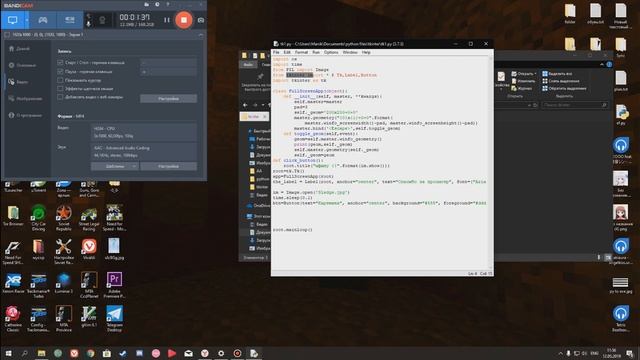This screenshot has height=360, width=640.
Task: Open Settings button beside the webcam overlay option
Action: (x=169, y=98)
